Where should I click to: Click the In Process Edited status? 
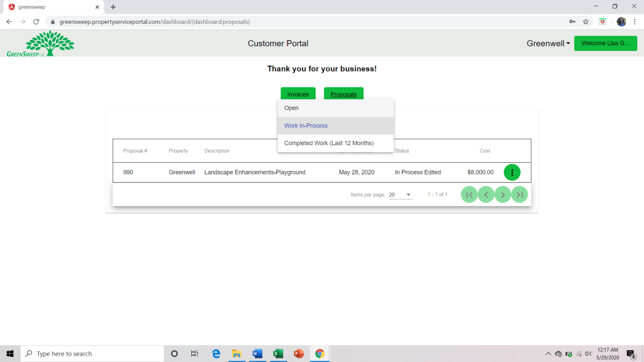click(x=418, y=172)
